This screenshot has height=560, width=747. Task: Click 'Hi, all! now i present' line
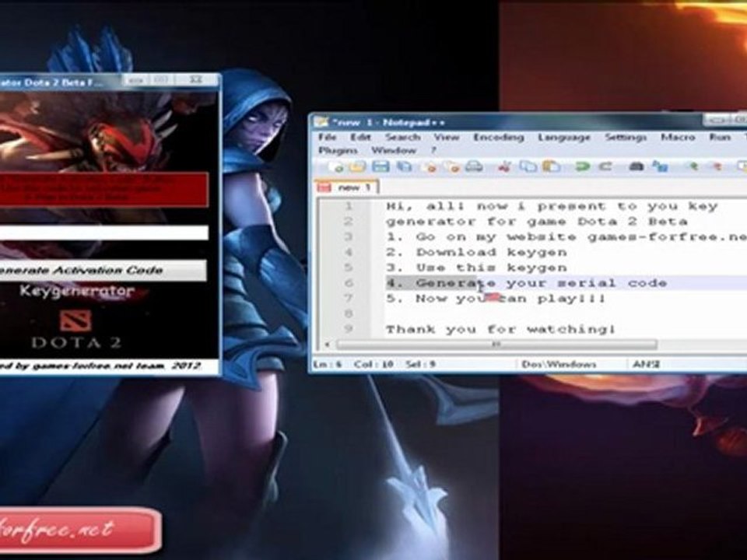pyautogui.click(x=552, y=206)
